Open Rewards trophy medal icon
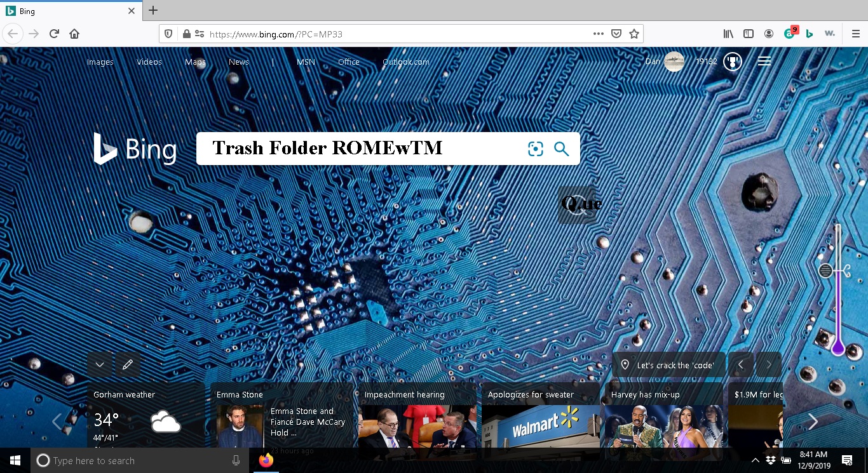This screenshot has height=473, width=868. tap(733, 62)
